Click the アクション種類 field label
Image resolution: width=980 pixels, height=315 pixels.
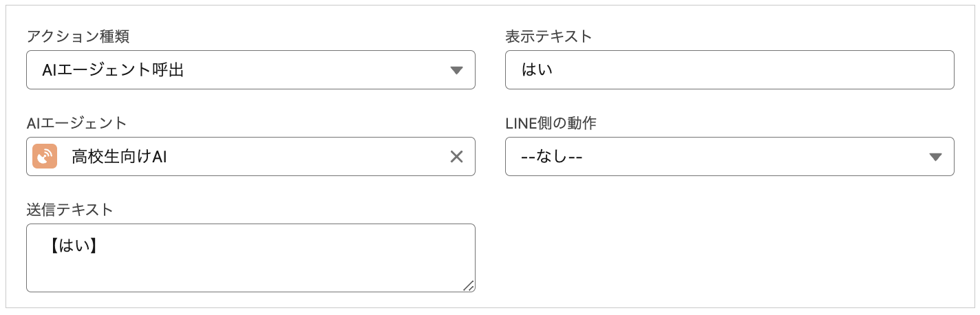pyautogui.click(x=77, y=37)
